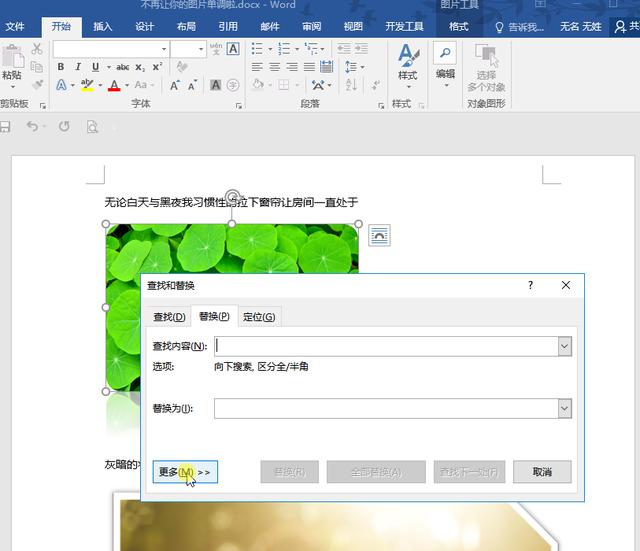Apply red font color
The width and height of the screenshot is (640, 551).
tap(114, 85)
